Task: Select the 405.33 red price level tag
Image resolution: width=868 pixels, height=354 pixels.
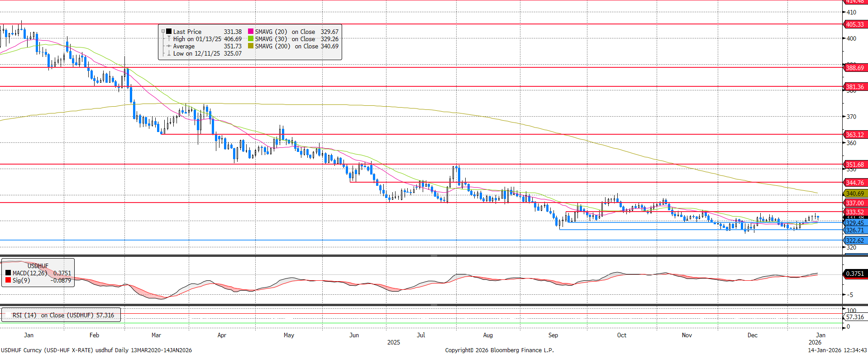Action: (x=855, y=24)
